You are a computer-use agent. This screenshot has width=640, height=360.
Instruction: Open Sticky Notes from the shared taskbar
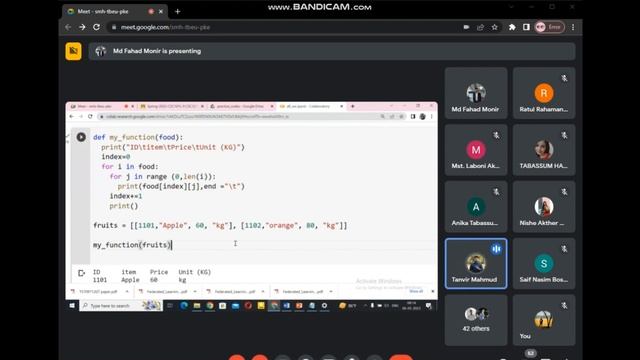tap(261, 305)
